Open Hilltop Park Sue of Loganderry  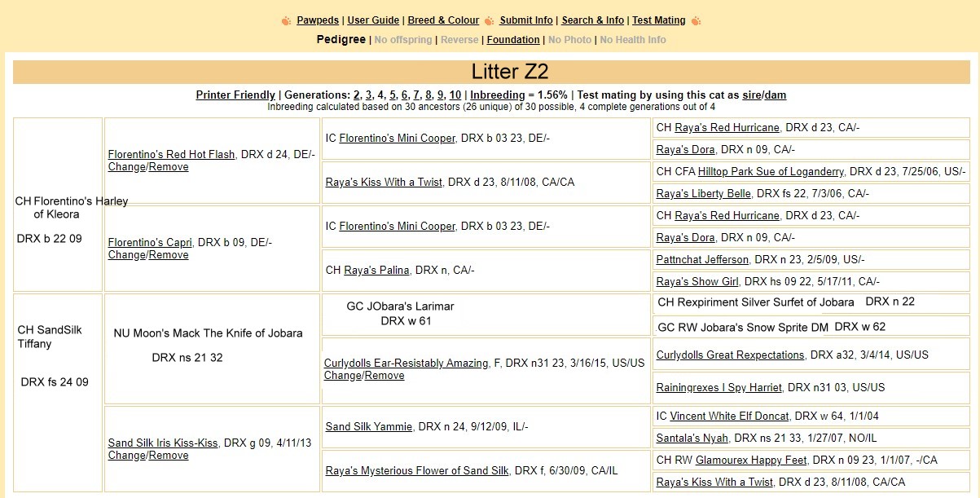click(x=770, y=172)
